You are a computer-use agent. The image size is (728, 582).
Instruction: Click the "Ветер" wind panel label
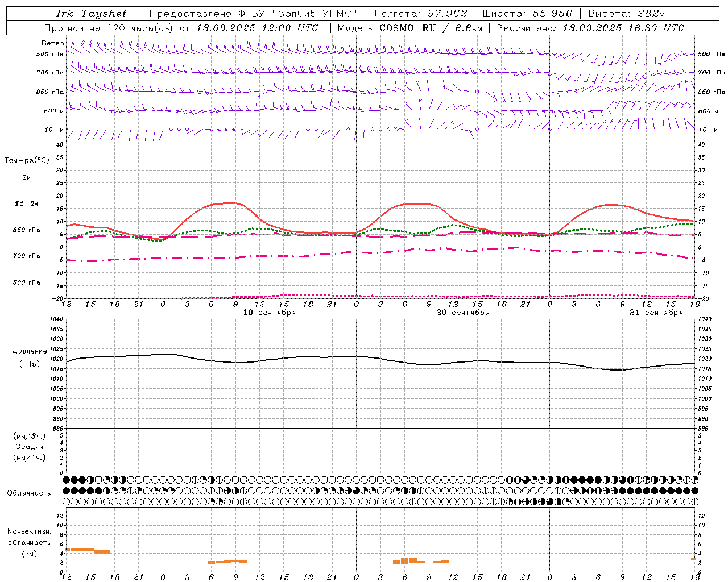coord(53,43)
